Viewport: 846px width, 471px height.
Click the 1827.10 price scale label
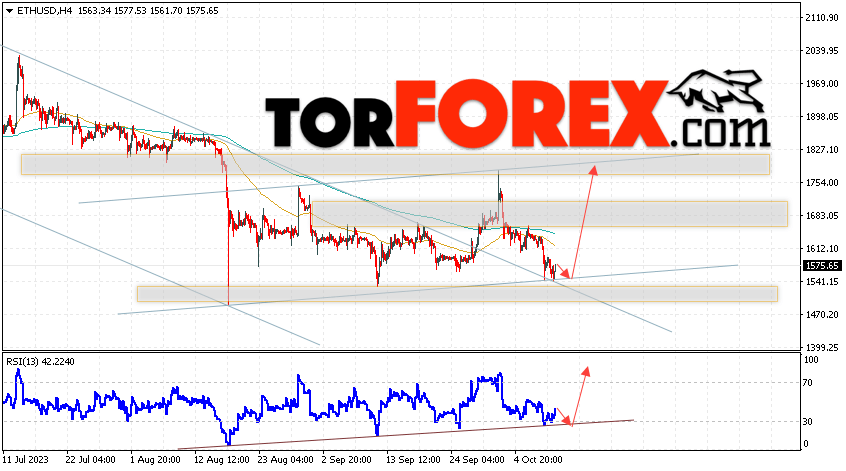pyautogui.click(x=822, y=149)
